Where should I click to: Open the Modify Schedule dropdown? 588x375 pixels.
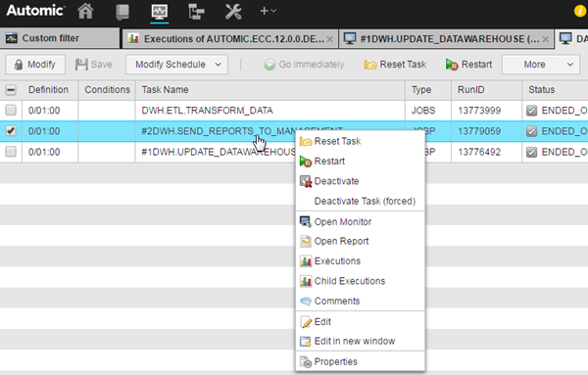coord(176,65)
